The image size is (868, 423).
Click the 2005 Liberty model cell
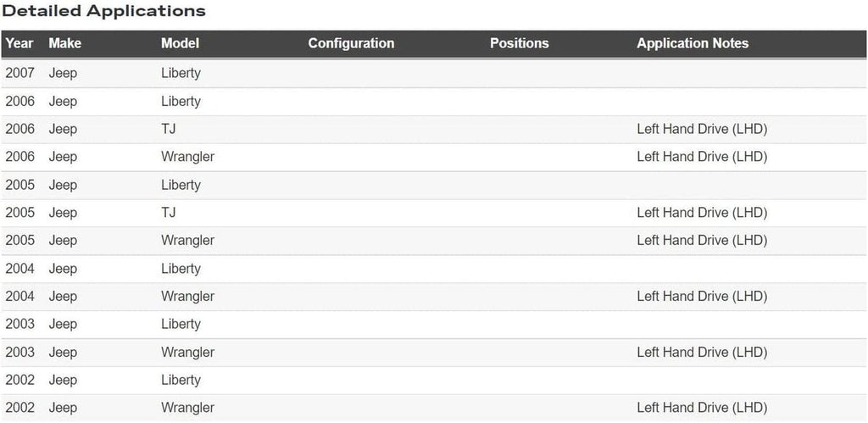pyautogui.click(x=181, y=185)
